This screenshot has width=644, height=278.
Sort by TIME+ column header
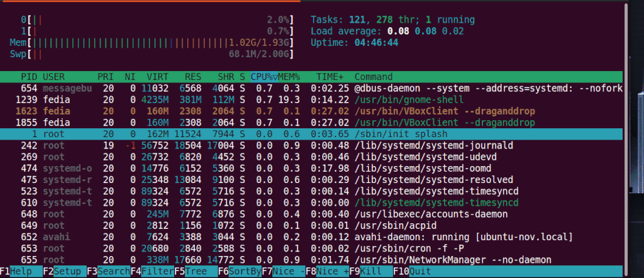330,77
